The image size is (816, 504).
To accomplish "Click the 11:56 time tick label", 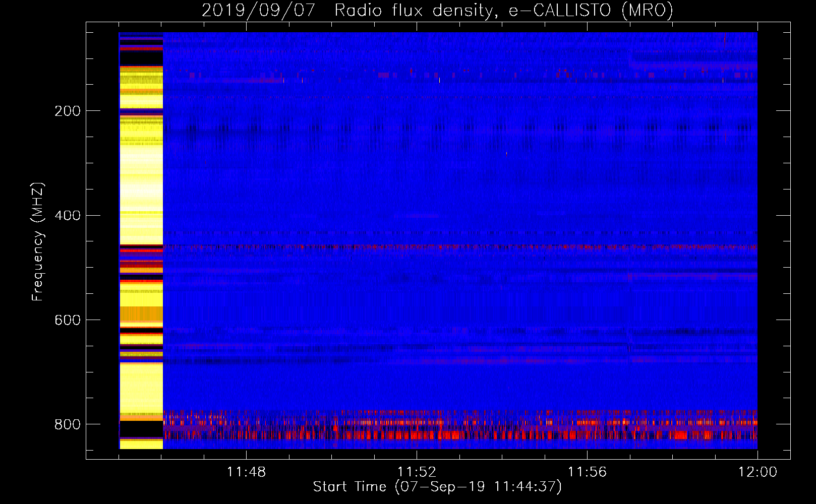I will pyautogui.click(x=587, y=472).
